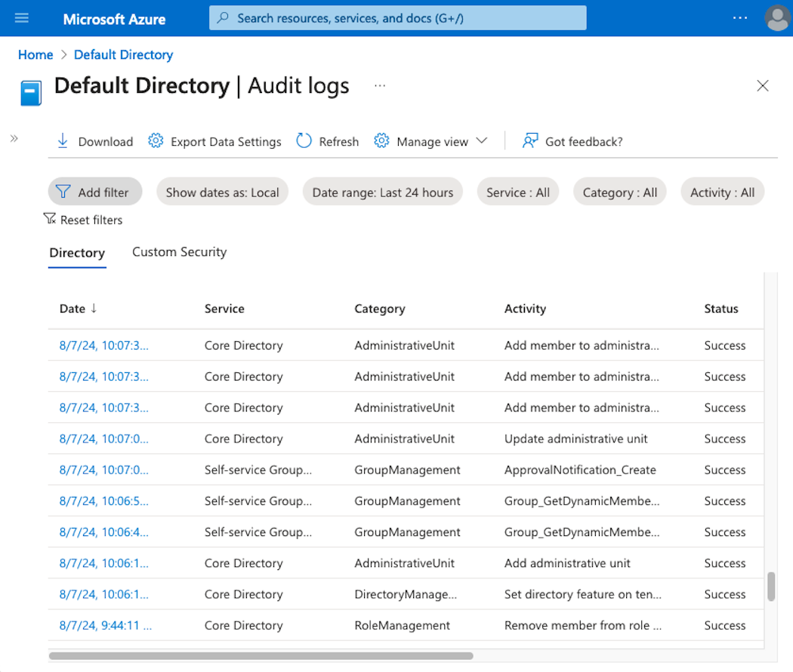Open the Category : All filter
Viewport: 793px width, 672px height.
(619, 192)
